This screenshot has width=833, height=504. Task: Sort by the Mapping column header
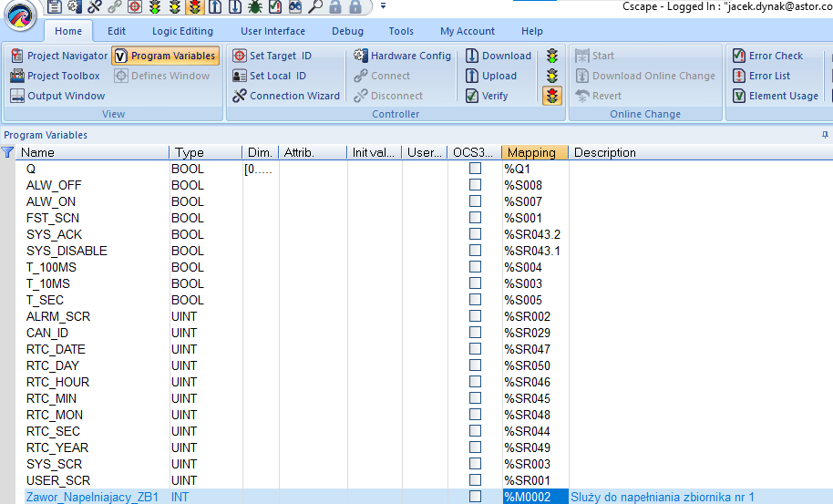coord(535,152)
